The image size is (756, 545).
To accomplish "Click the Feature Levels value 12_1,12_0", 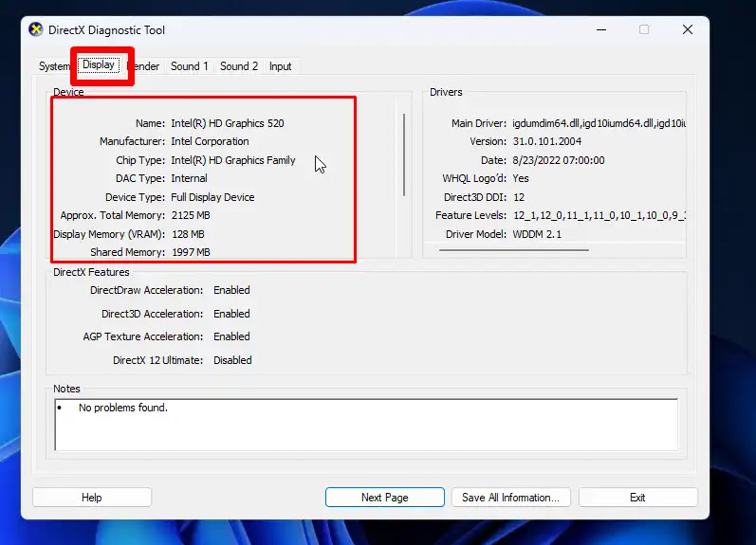I will (599, 215).
